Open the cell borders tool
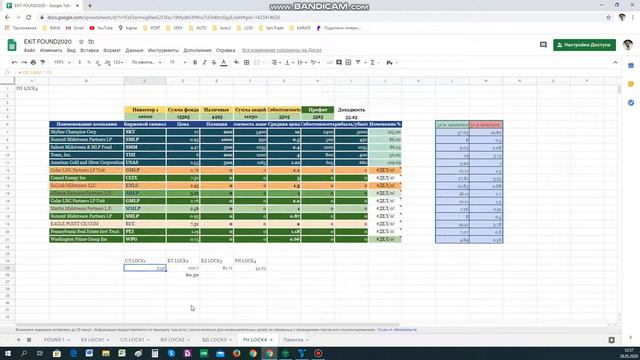The width and height of the screenshot is (640, 360). [x=247, y=62]
